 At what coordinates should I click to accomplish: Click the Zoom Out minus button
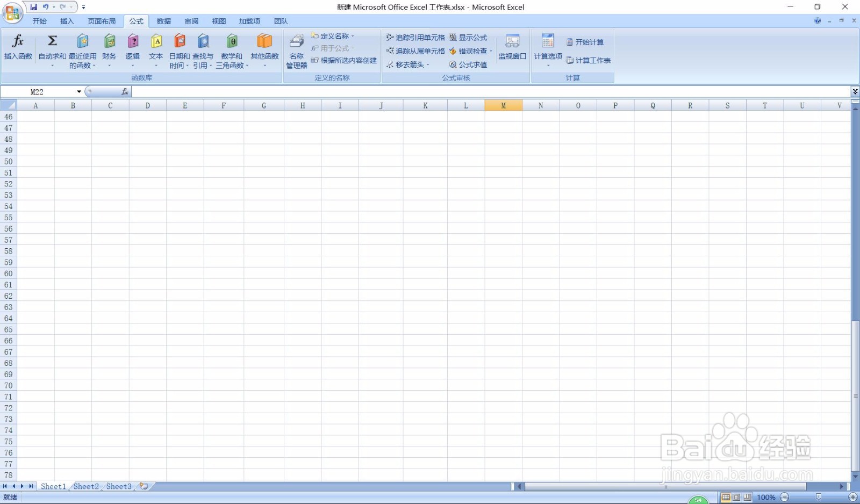(785, 498)
